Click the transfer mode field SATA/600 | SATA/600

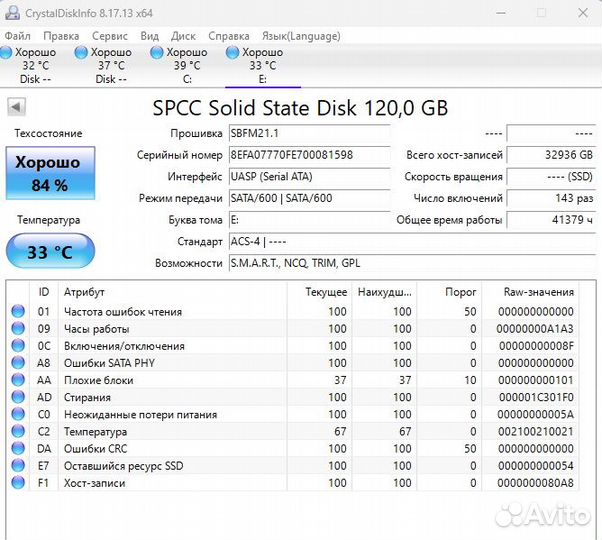(x=309, y=198)
